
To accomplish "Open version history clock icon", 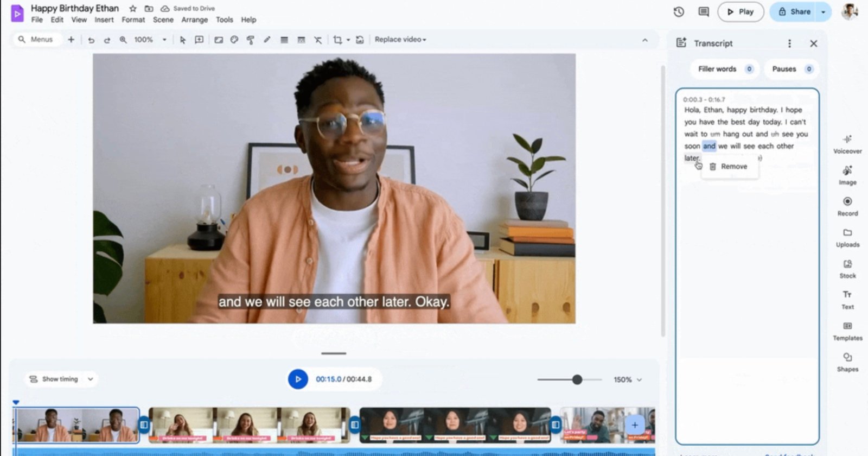I will (x=679, y=12).
